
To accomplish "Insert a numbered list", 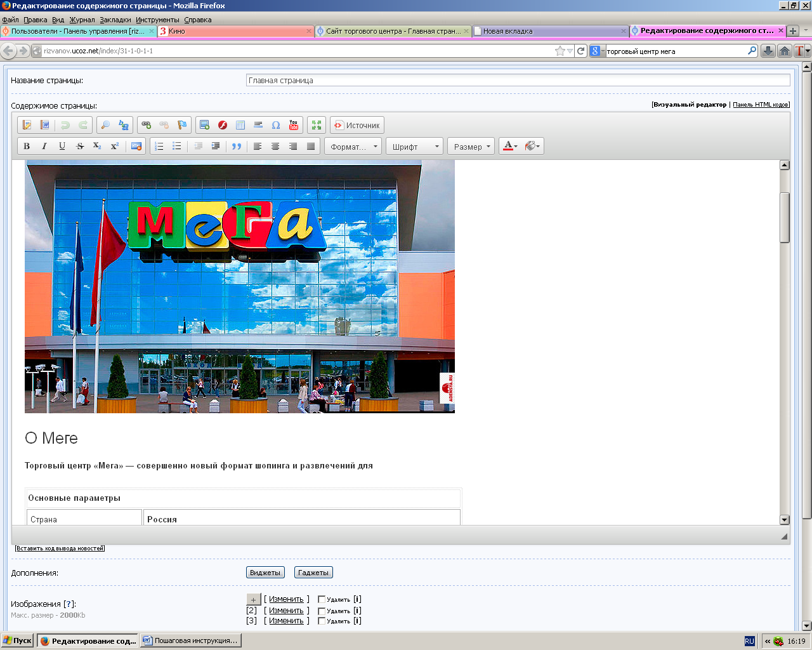I will click(159, 146).
